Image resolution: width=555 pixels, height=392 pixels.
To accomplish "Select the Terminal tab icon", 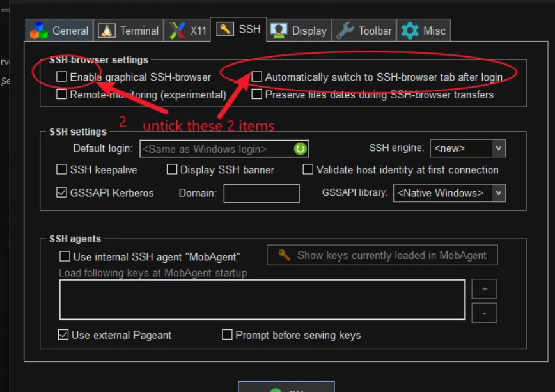I will coord(108,30).
